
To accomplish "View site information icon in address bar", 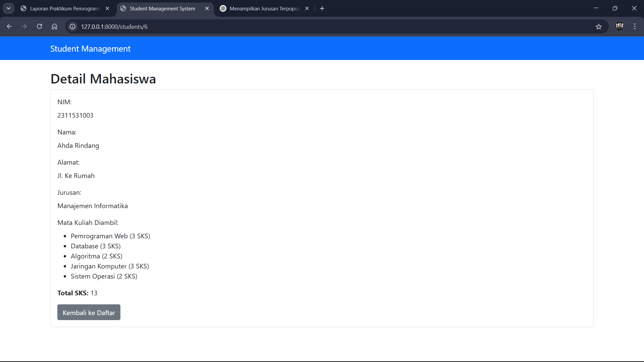I will point(72,26).
